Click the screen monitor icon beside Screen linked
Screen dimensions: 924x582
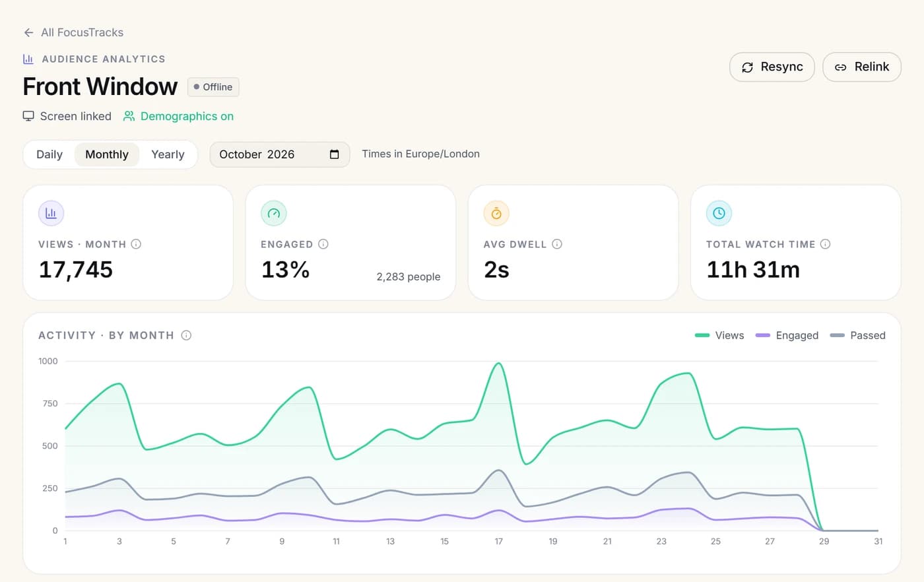(x=28, y=116)
